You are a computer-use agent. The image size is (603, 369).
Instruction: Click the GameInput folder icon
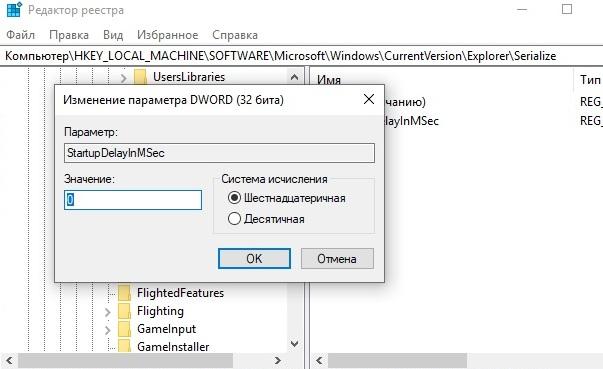[124, 329]
